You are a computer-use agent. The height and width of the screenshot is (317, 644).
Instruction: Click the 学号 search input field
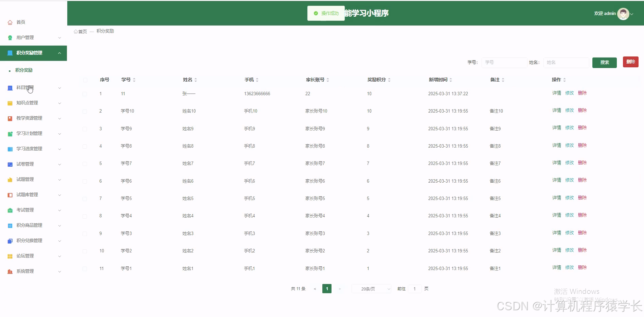point(504,62)
